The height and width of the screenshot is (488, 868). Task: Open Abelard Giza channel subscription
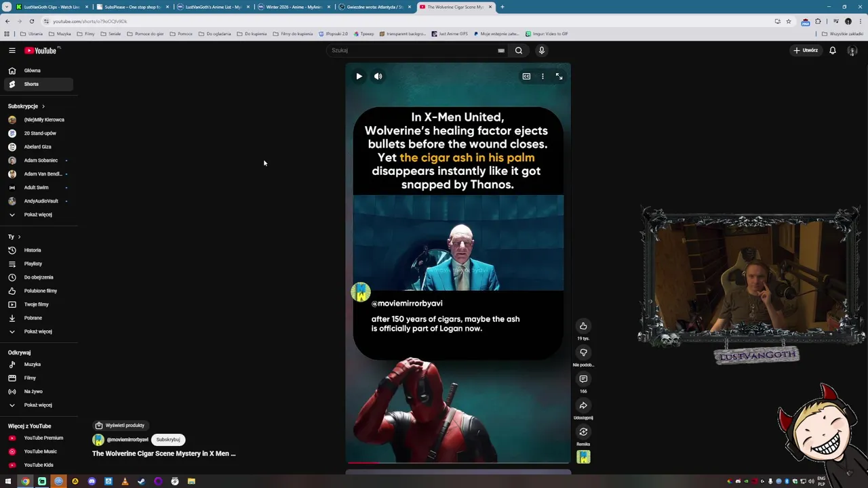point(38,146)
